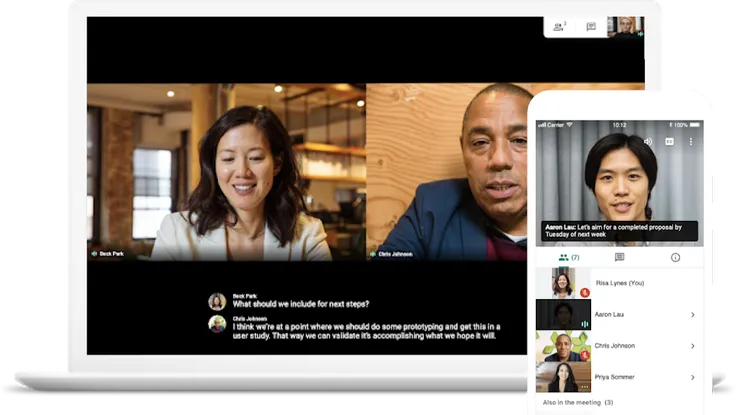Tap Risa Lynes muted microphone icon
The width and height of the screenshot is (736, 415).
click(x=584, y=292)
